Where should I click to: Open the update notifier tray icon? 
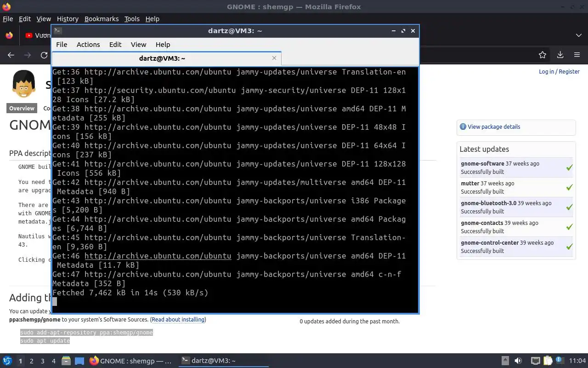pos(560,360)
